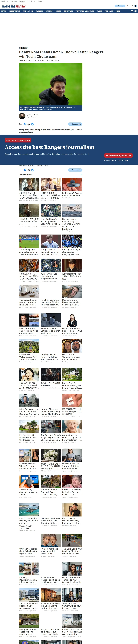Viewport: 138px width, 644px height.
Task: Open the AdChoices icon next to More Stories
Action: (x=81, y=175)
